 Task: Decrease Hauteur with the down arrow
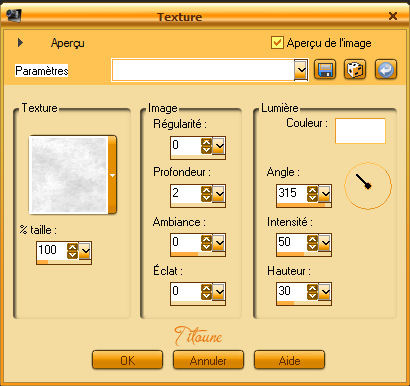click(312, 296)
